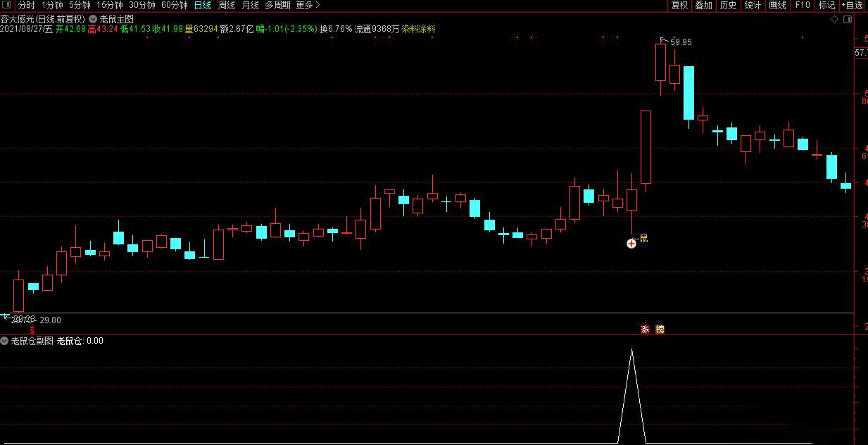Screen dimensions: 868x445
Task: Click the left sidebar panel toggle icon
Action: [6, 6]
